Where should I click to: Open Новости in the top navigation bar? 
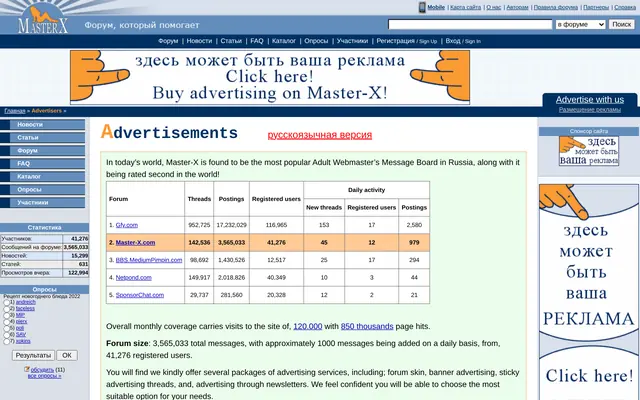pos(199,41)
